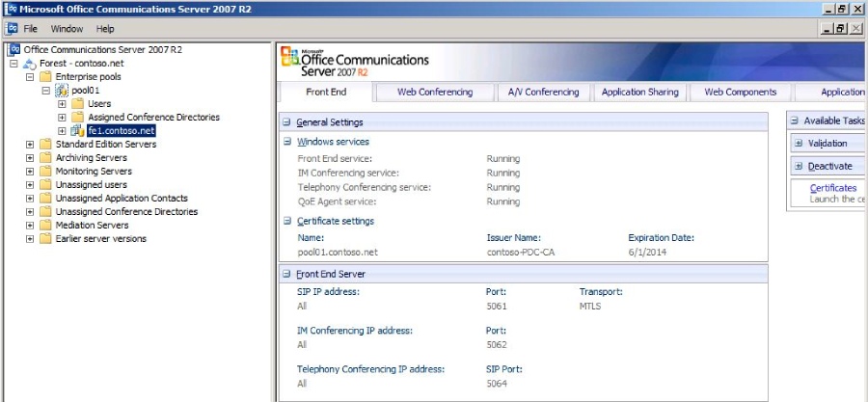The image size is (868, 402).
Task: Click the Unassigned Conference Directories folder icon
Action: pos(45,212)
